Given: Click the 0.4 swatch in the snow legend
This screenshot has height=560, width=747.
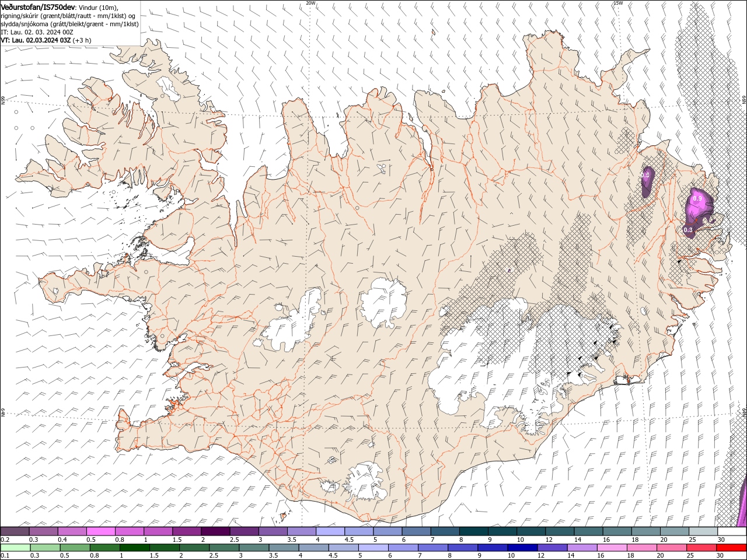Looking at the screenshot, I should pyautogui.click(x=72, y=531).
